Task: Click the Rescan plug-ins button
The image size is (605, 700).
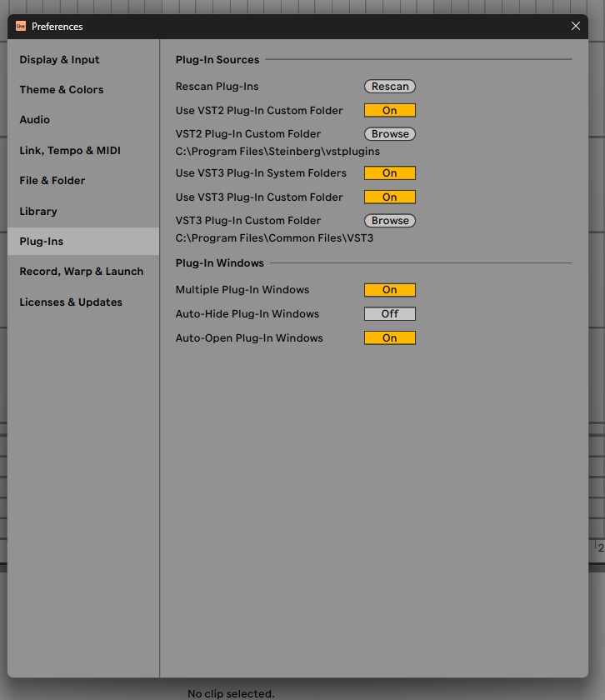Action: point(390,86)
